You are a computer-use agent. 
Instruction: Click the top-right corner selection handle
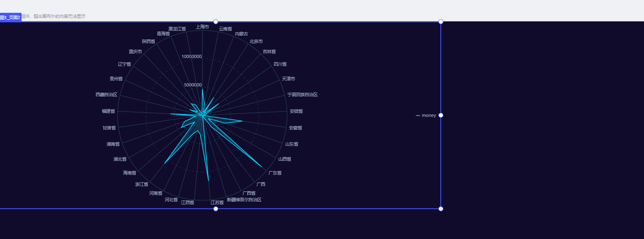pos(441,22)
